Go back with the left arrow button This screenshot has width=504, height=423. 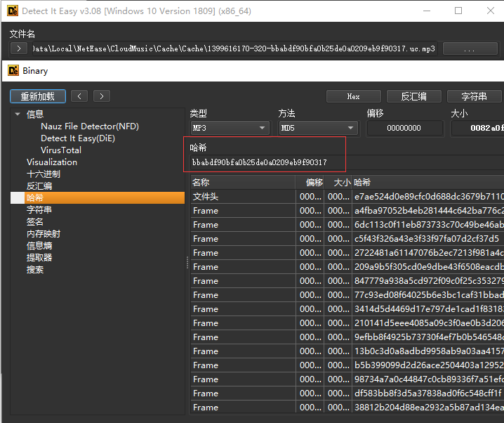coord(79,96)
